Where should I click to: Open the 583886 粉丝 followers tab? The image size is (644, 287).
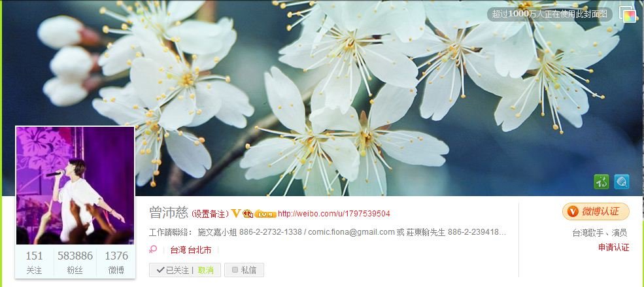75,262
